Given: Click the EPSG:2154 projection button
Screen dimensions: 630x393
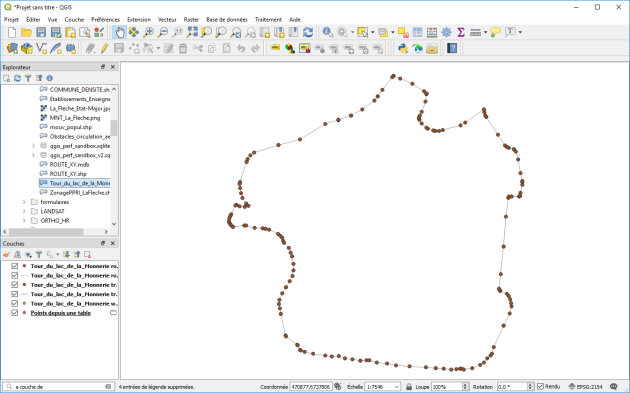Looking at the screenshot, I should point(585,387).
